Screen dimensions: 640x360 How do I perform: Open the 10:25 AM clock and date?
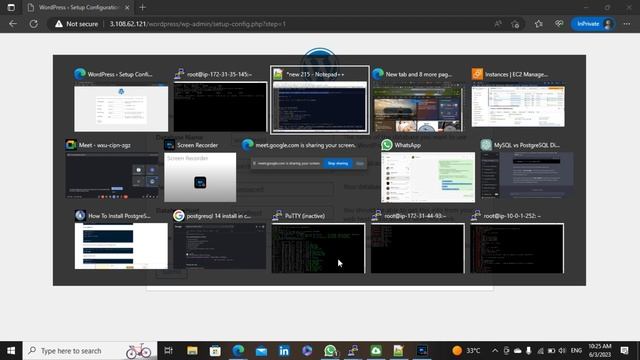600,351
